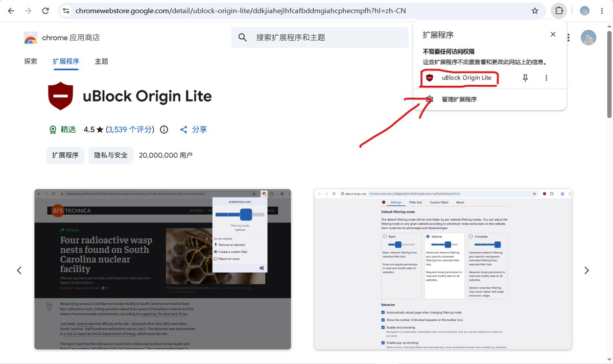Click the 不需要任何访问权限 heading

449,52
